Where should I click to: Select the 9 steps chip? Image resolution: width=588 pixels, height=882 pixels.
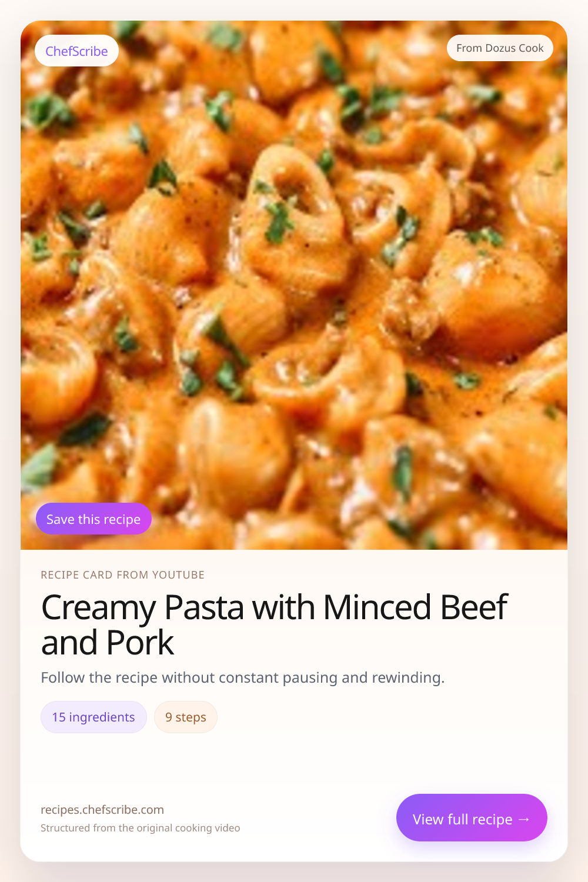click(x=185, y=717)
